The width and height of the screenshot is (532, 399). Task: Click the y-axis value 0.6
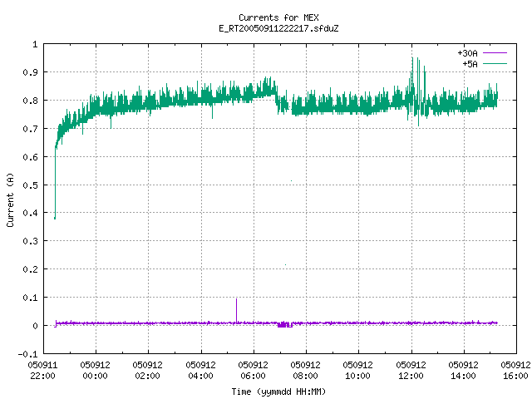point(30,157)
